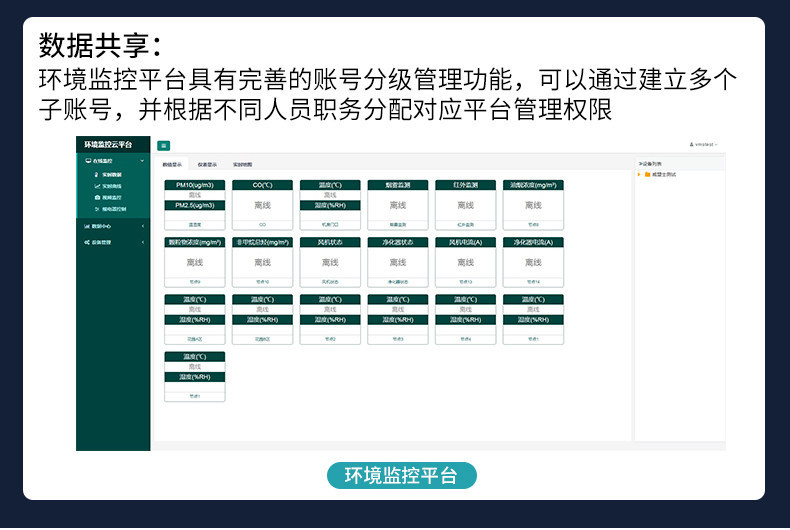790x530 pixels.
Task: Select the 烟雾监测 card header
Action: 398,185
